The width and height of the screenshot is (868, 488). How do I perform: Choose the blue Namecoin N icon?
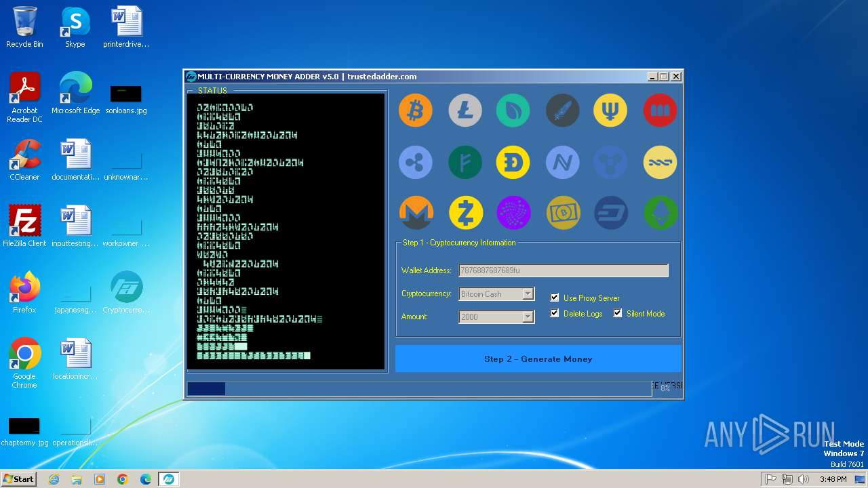tap(563, 162)
